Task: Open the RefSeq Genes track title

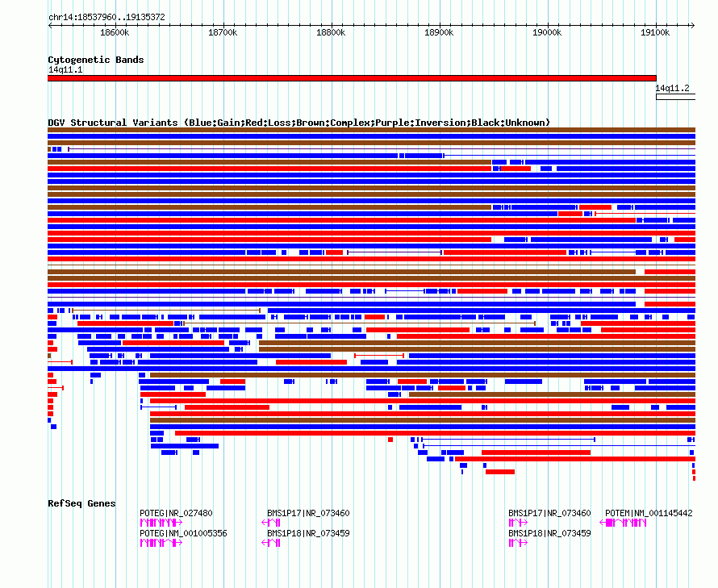Action: coord(81,503)
